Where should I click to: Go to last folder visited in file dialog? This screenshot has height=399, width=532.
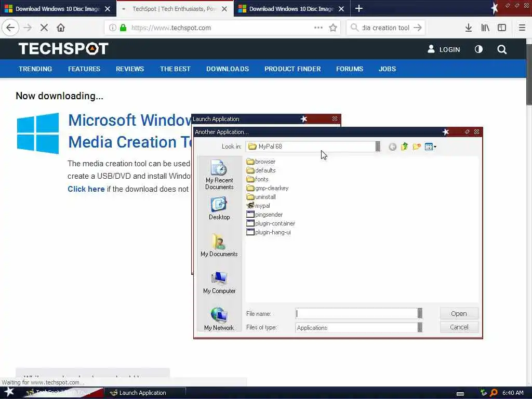click(393, 147)
